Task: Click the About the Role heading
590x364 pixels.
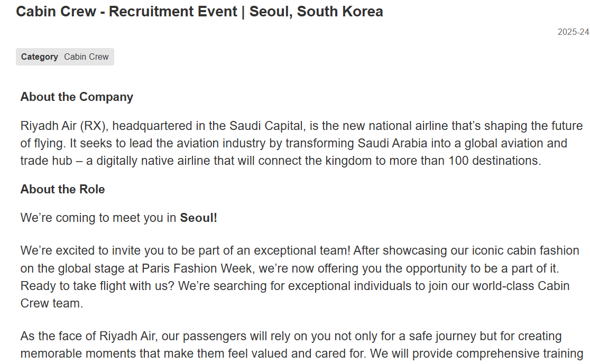Action: [x=62, y=189]
